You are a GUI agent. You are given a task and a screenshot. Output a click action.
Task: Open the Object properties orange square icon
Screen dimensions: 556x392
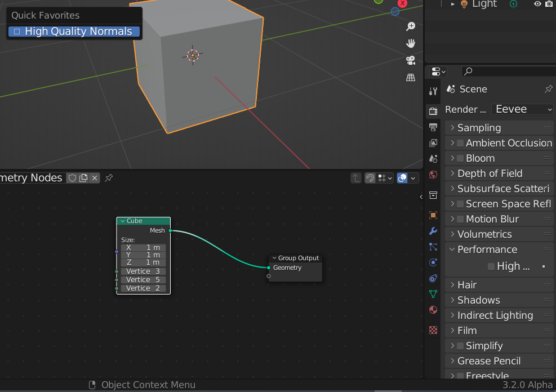pos(433,215)
